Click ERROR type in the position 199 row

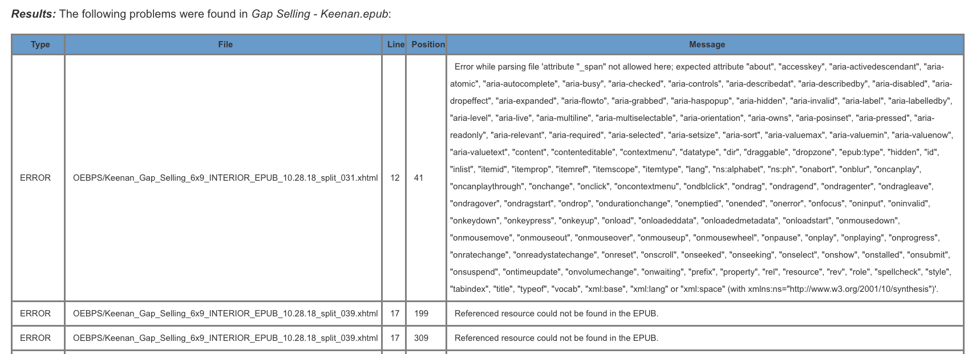tap(35, 314)
